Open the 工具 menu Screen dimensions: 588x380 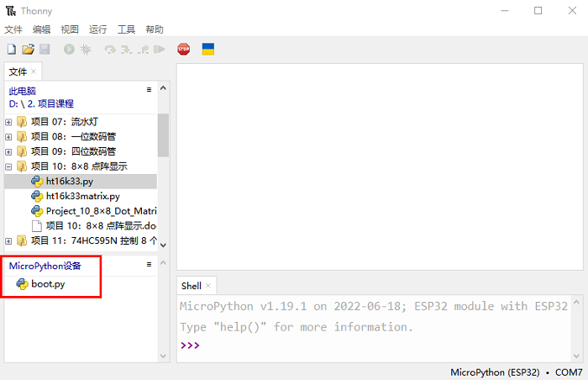pos(126,29)
